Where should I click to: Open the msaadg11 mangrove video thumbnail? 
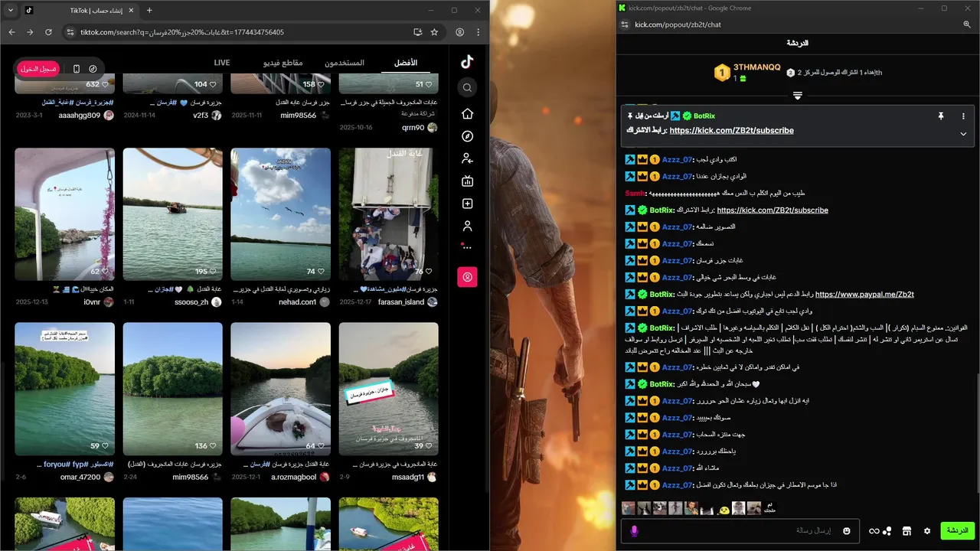(x=389, y=389)
